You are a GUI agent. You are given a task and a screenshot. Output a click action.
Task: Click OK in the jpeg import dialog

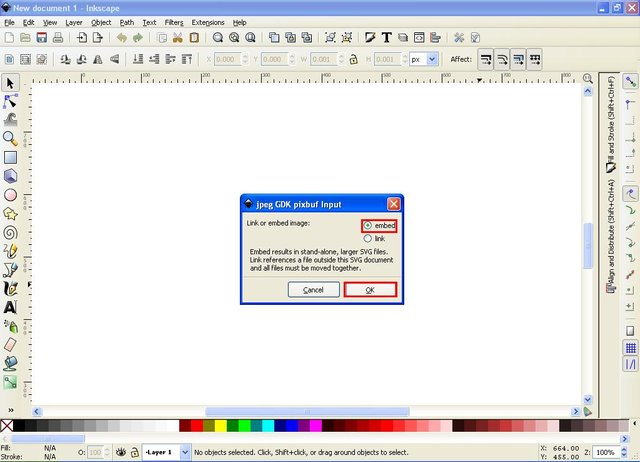[x=370, y=290]
